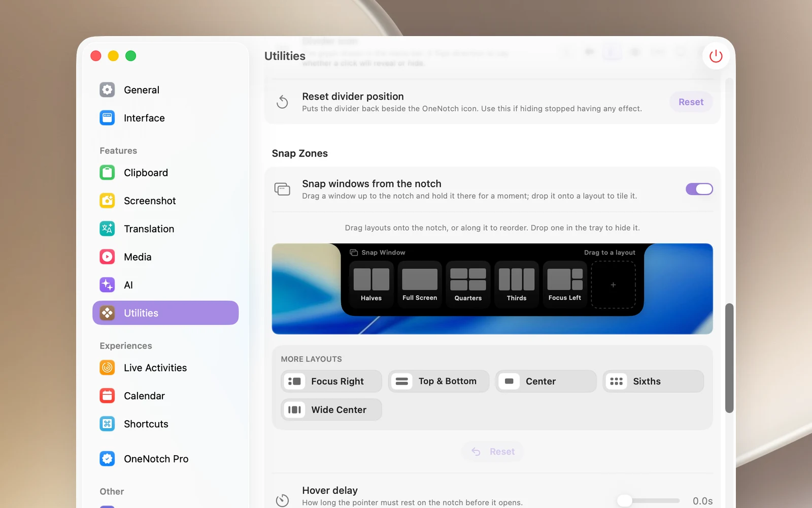Click the Top & Bottom layout chip

point(438,381)
